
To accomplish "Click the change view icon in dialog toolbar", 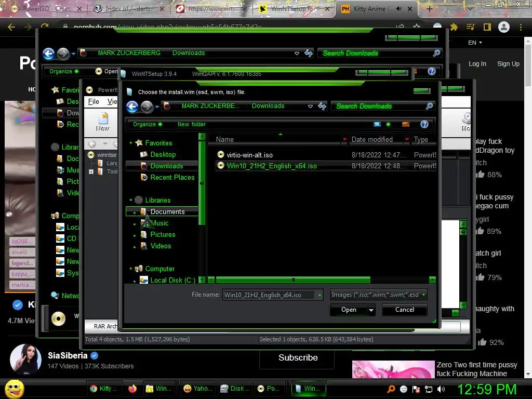I will point(377,124).
